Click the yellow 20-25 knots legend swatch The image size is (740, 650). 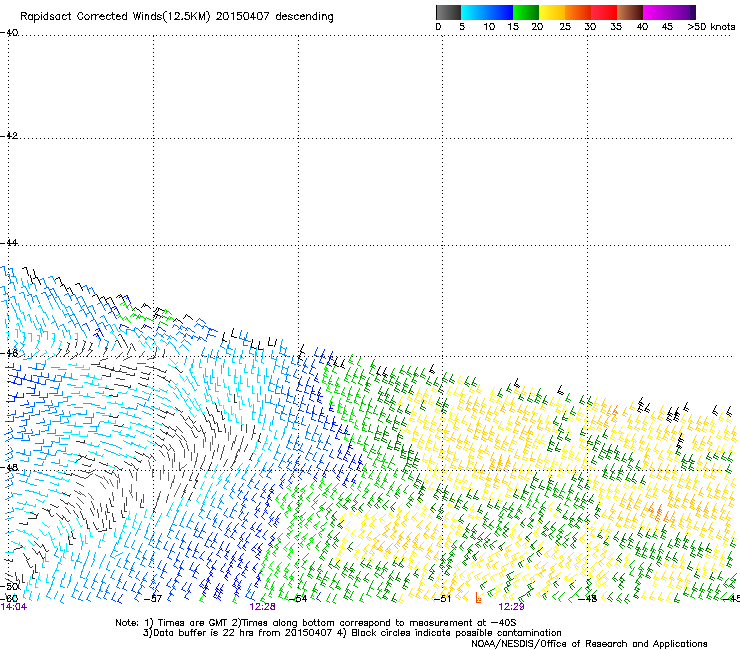click(x=552, y=12)
